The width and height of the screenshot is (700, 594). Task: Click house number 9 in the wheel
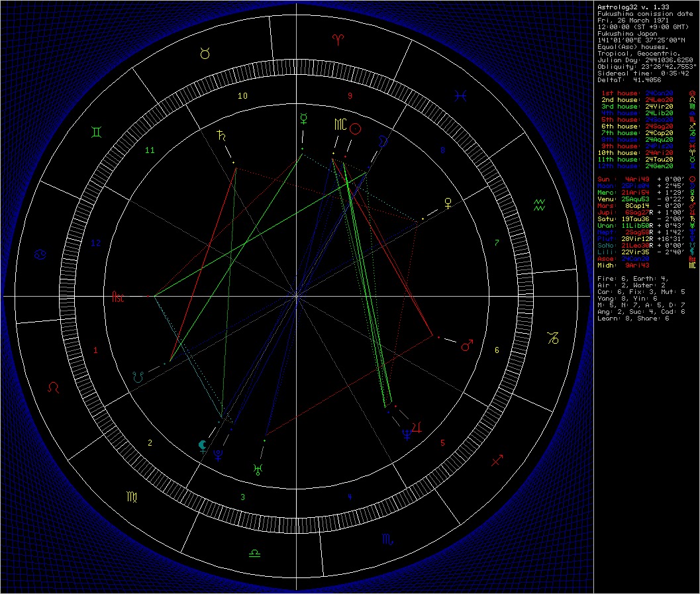(x=350, y=96)
